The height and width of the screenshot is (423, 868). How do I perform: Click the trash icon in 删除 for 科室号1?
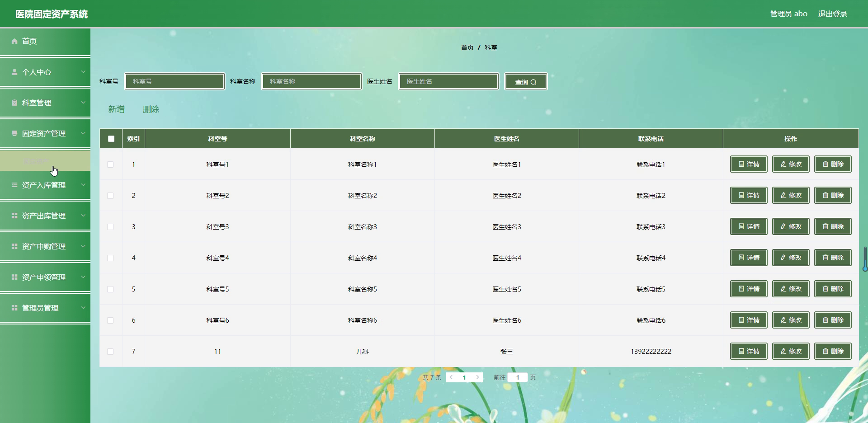826,164
